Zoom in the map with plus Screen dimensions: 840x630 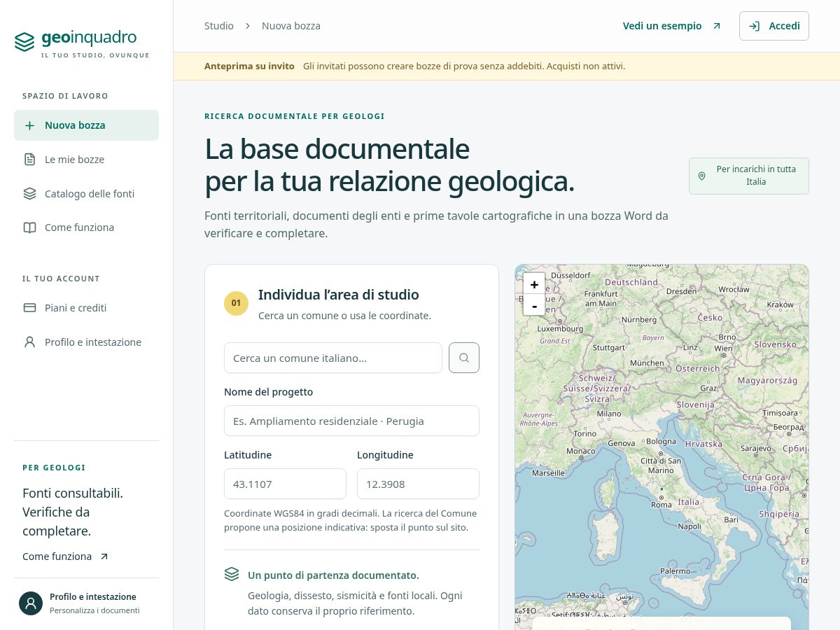pos(534,284)
